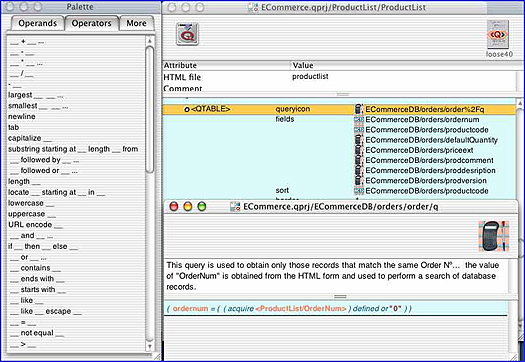Screen dimensions: 525x362
Task: Click the split handle below the query comment
Action: (340, 296)
